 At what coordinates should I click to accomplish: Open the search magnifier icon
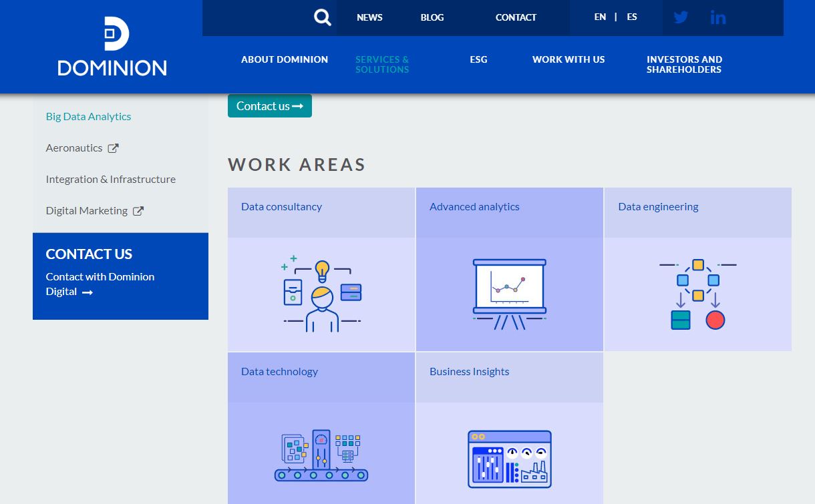[x=323, y=17]
